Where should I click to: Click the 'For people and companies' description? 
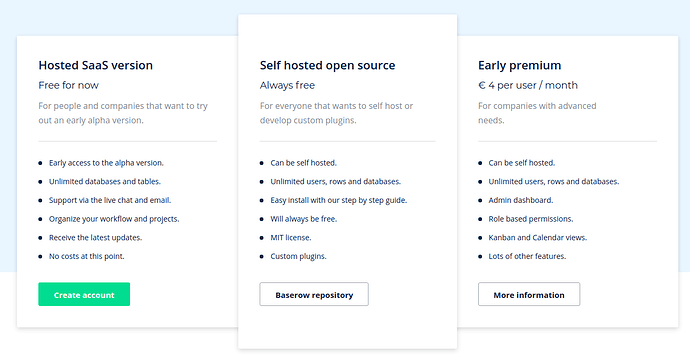(x=123, y=113)
